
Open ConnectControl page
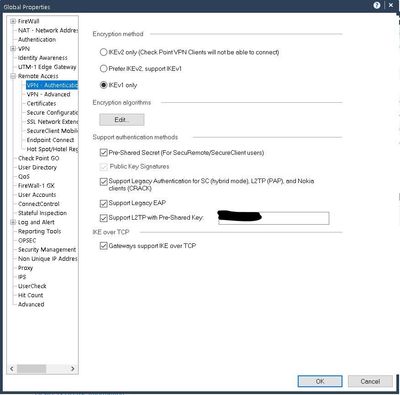[x=39, y=204]
